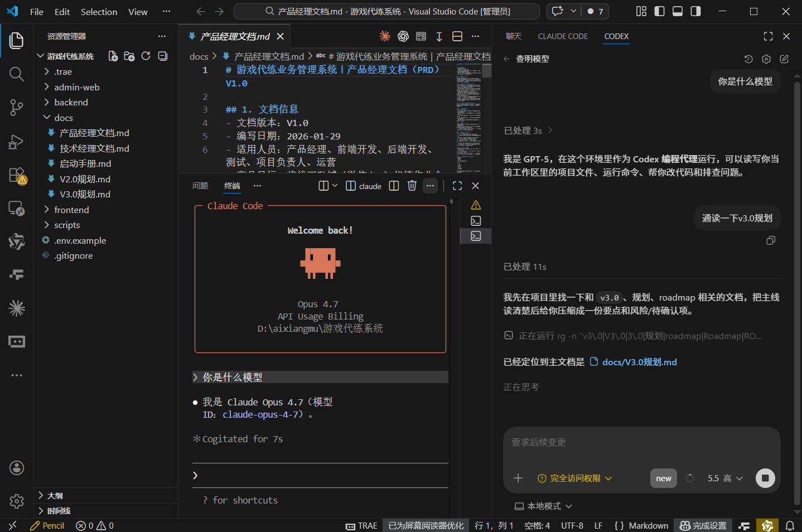Click the Claude Code icon in editor toolbar
The width and height of the screenshot is (802, 532).
click(385, 36)
